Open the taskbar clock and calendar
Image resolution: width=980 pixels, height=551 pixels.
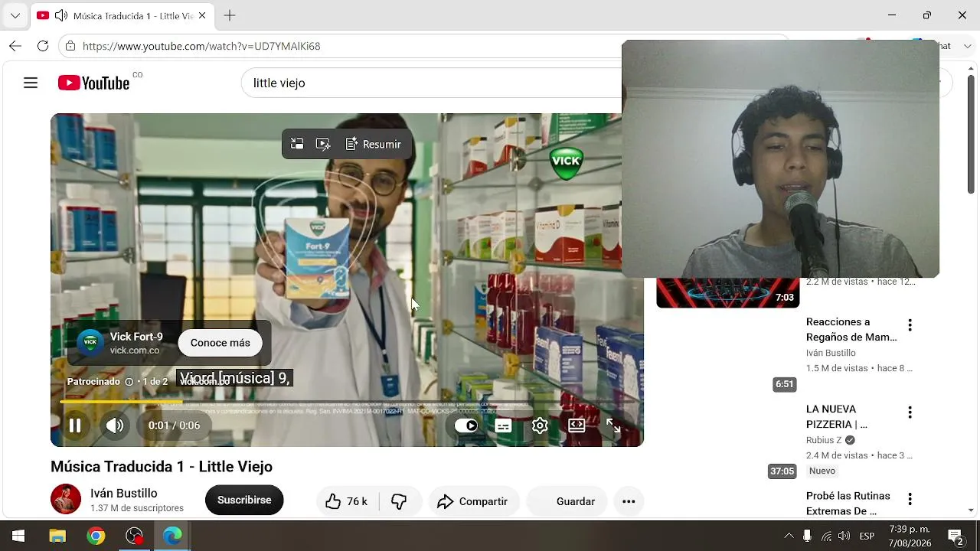coord(910,536)
